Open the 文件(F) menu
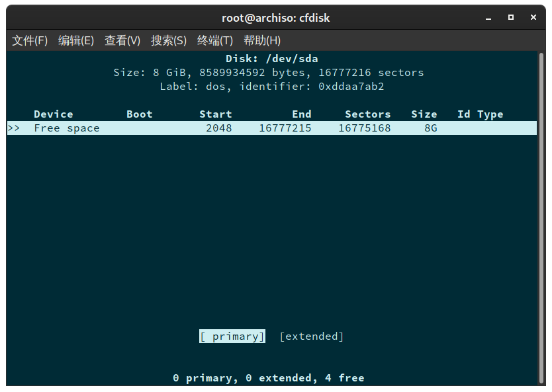552x392 pixels. pos(29,40)
